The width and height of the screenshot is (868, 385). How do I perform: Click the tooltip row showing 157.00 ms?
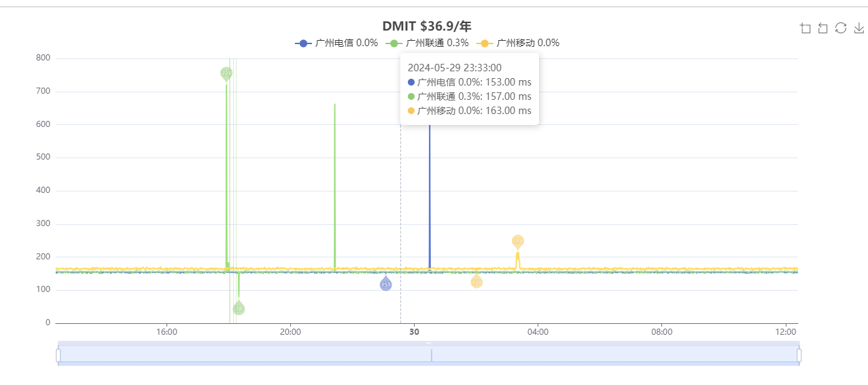[469, 96]
